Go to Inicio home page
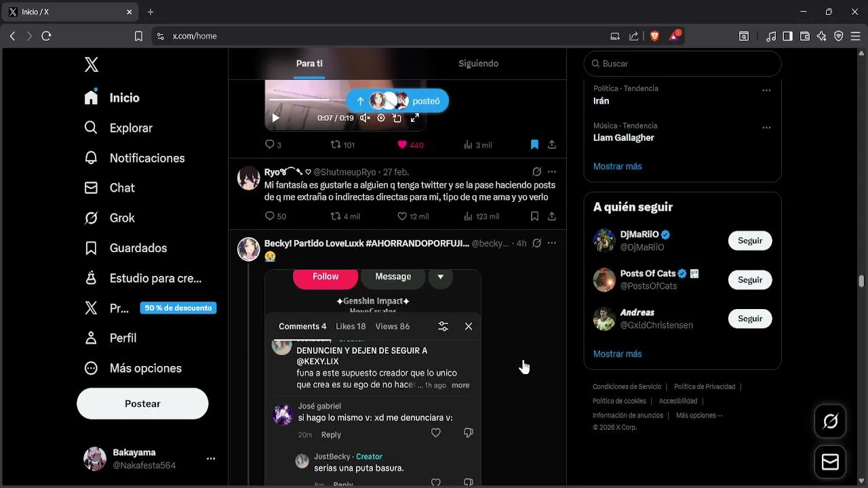 pyautogui.click(x=112, y=98)
